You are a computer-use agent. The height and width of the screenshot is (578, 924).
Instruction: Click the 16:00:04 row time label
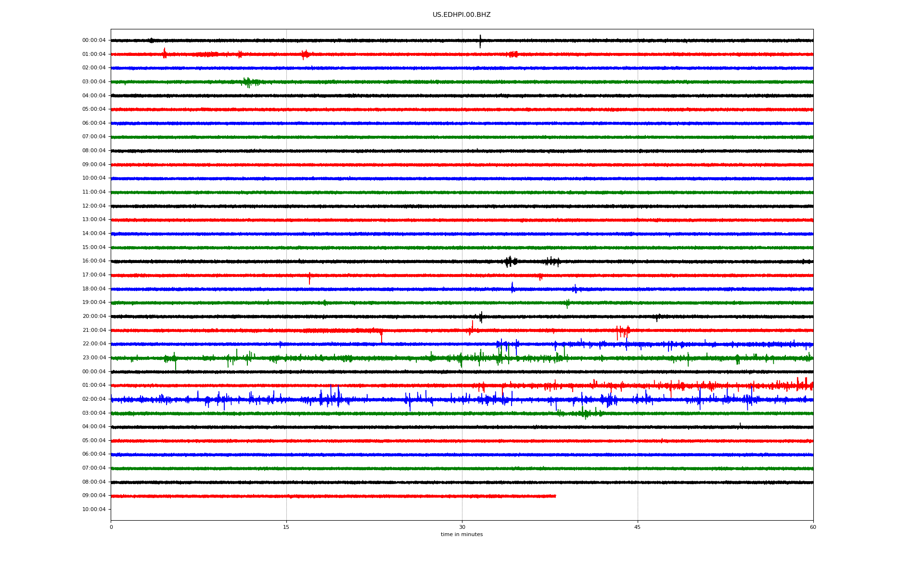[94, 261]
